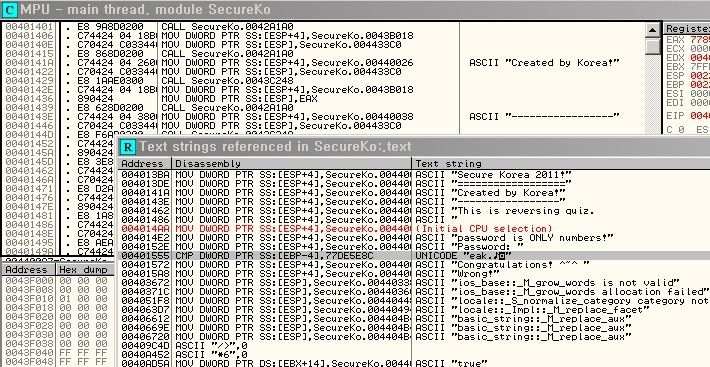Click CPU comment ASCII "Created by Korea!"

[x=544, y=63]
